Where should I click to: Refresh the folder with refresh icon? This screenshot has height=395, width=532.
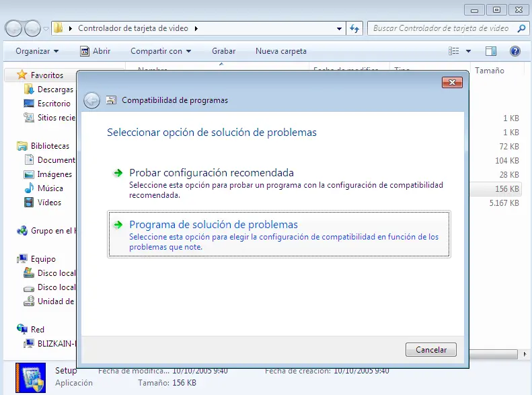coord(354,28)
